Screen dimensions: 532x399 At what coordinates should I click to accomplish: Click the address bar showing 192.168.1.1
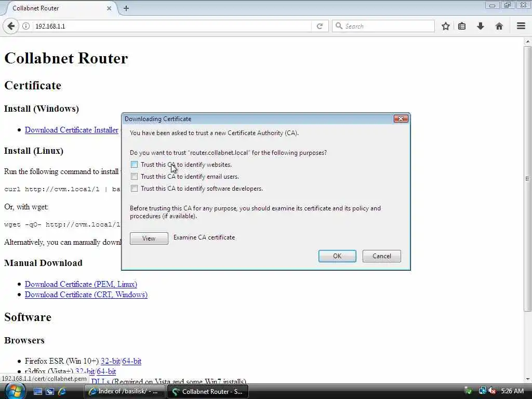(x=171, y=26)
